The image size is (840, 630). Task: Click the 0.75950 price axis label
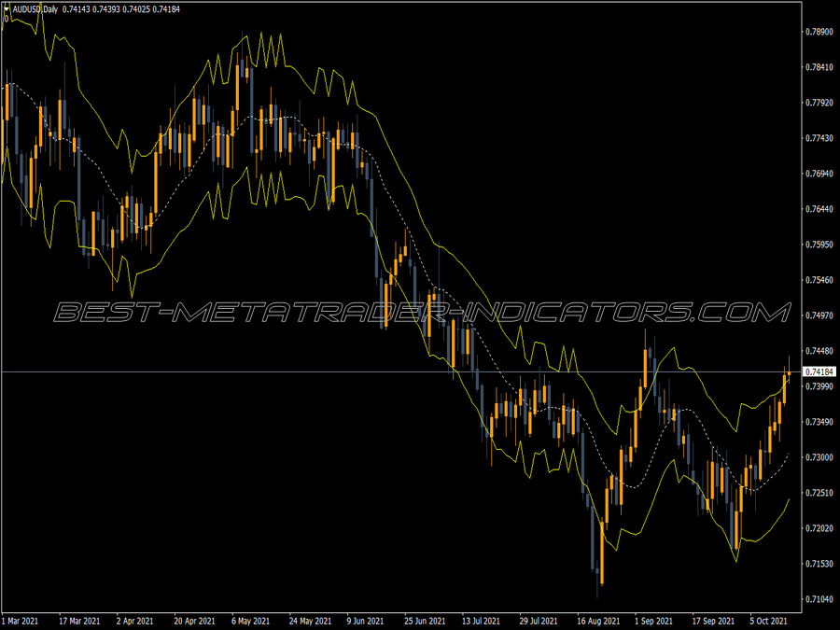pyautogui.click(x=819, y=245)
